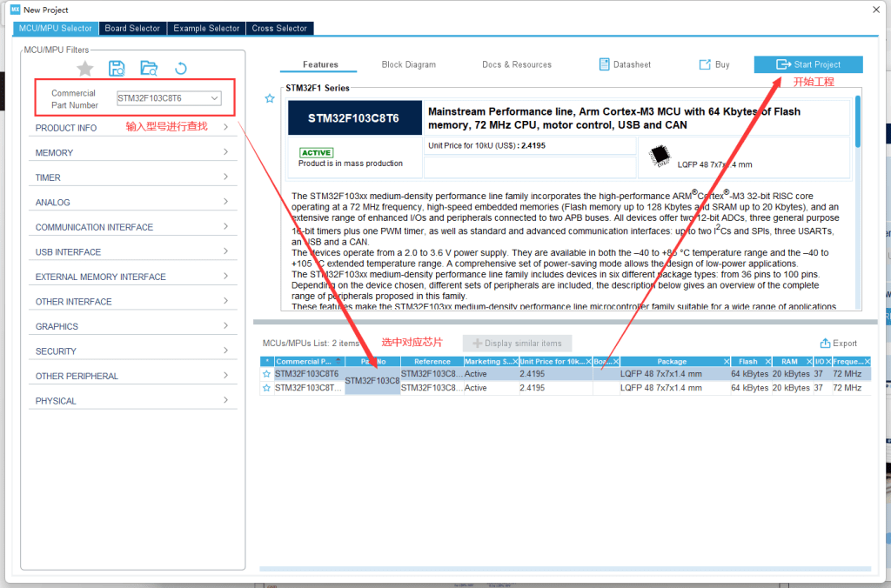Expand the MEMORY filter section
891x588 pixels.
tap(133, 153)
